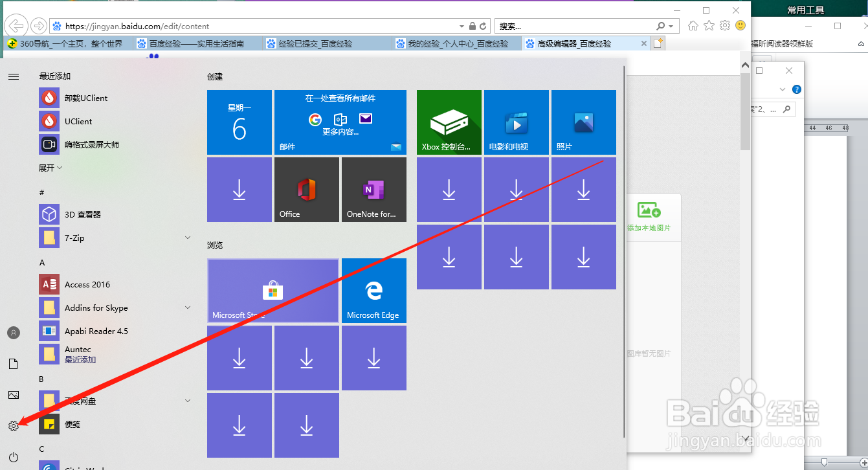Expand the recently added list via 展开
The height and width of the screenshot is (470, 868).
pyautogui.click(x=50, y=168)
